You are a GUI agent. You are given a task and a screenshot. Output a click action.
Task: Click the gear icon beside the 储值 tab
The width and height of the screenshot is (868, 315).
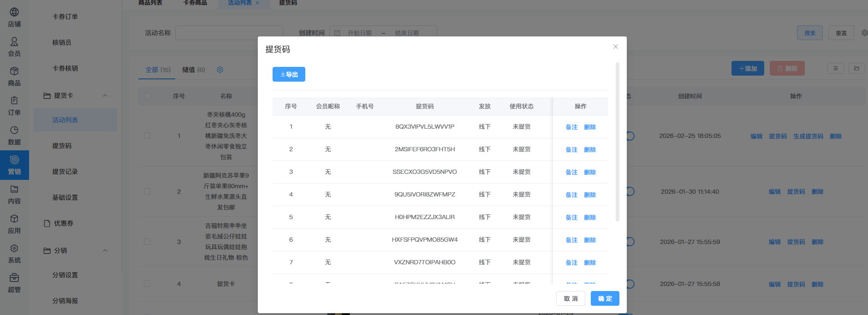click(x=220, y=70)
